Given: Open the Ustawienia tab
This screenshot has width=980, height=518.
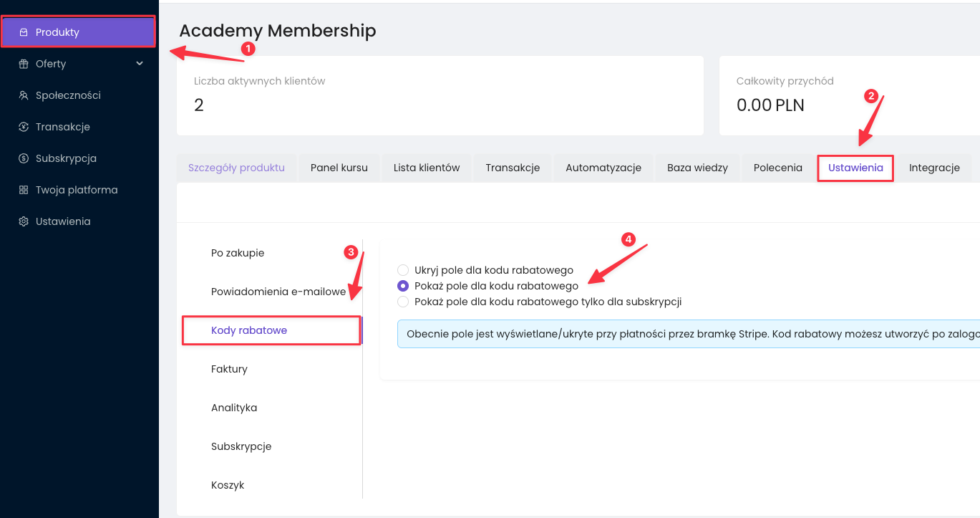Looking at the screenshot, I should click(855, 168).
